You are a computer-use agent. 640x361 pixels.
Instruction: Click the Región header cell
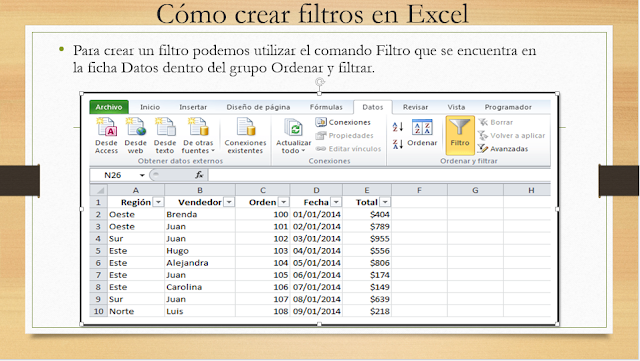136,202
